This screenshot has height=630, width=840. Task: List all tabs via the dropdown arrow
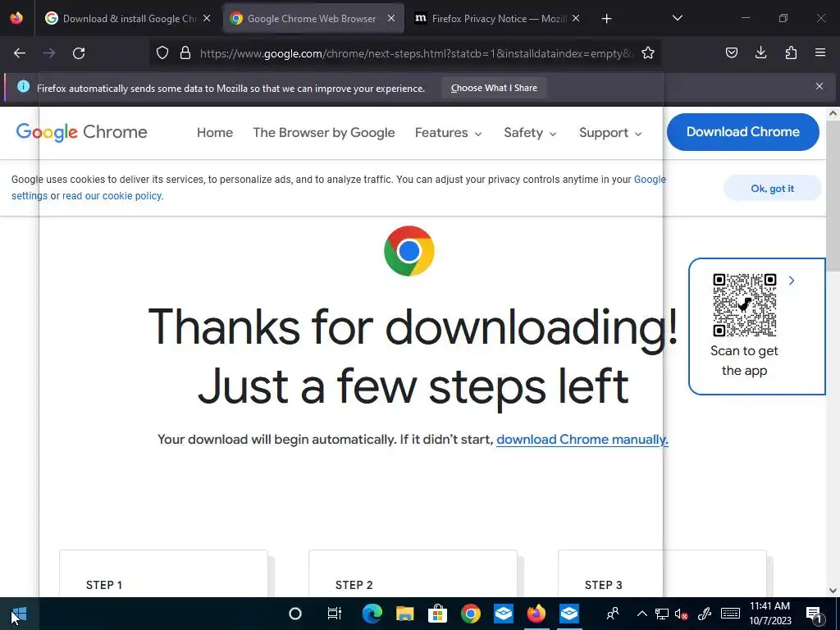pos(678,18)
